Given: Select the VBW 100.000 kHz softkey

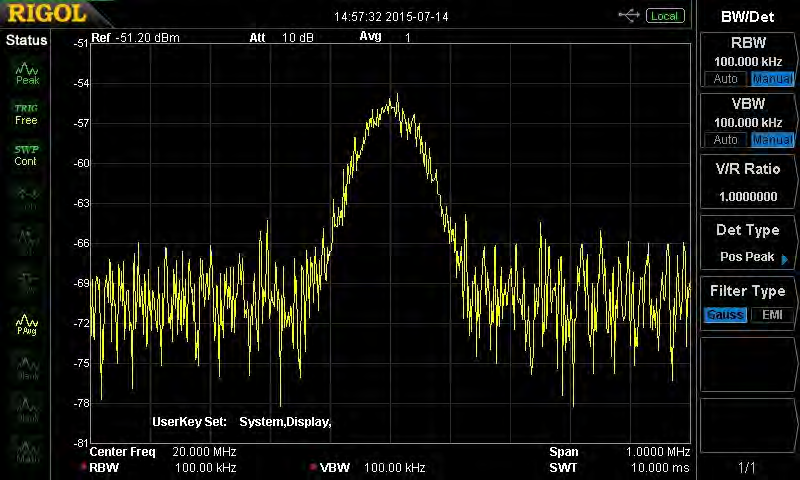Looking at the screenshot, I should tap(748, 121).
